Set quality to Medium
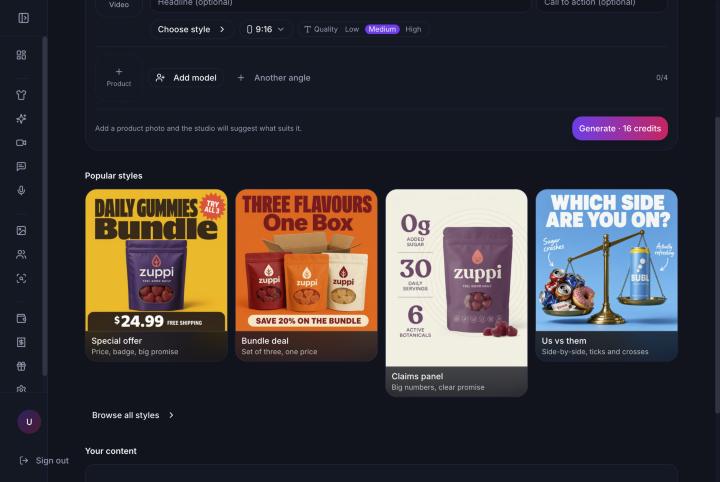The height and width of the screenshot is (482, 720). coord(382,29)
